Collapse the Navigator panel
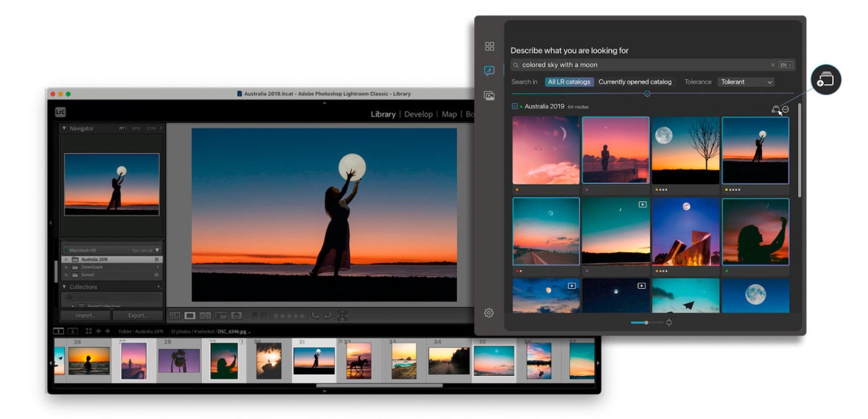Image resolution: width=868 pixels, height=419 pixels. coord(63,128)
